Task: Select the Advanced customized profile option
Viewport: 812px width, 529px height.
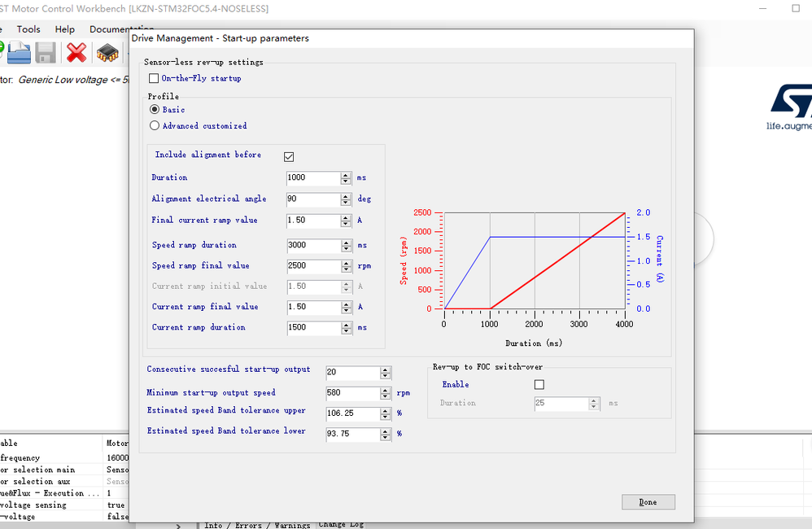Action: 155,125
